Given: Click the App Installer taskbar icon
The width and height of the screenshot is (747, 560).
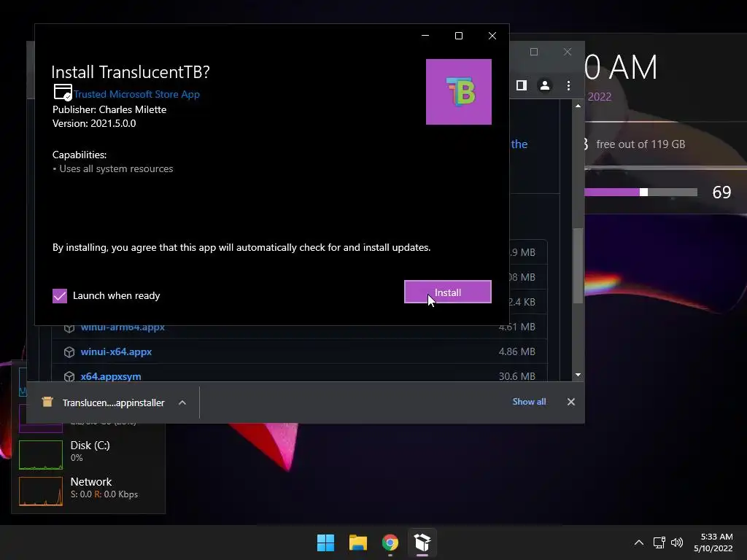Looking at the screenshot, I should (422, 542).
